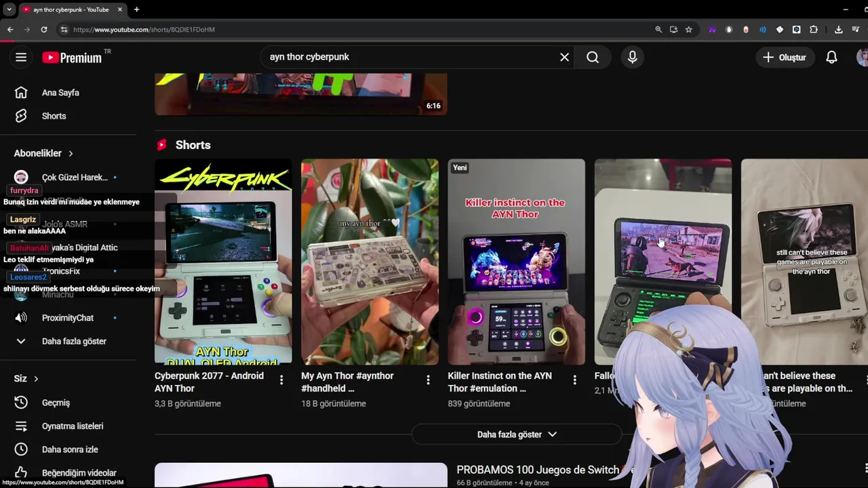Viewport: 868px width, 488px height.
Task: Click the Ana Sayfa home icon
Action: [21, 92]
